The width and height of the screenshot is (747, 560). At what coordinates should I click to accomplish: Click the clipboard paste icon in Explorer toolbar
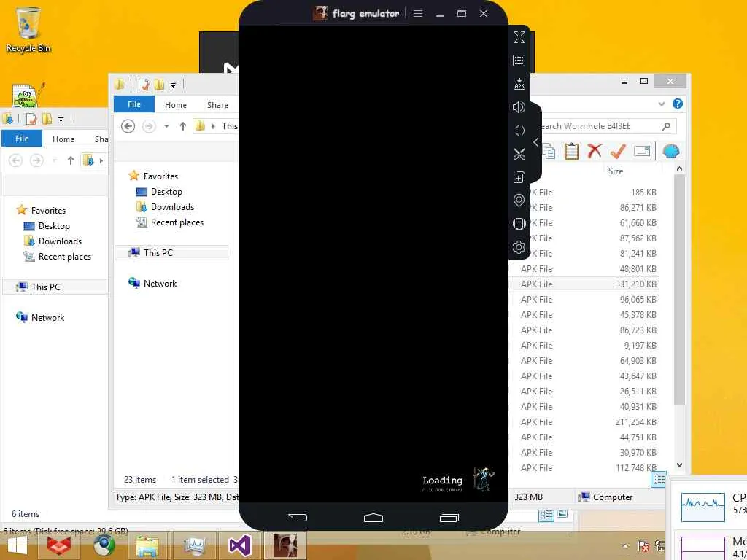point(571,151)
